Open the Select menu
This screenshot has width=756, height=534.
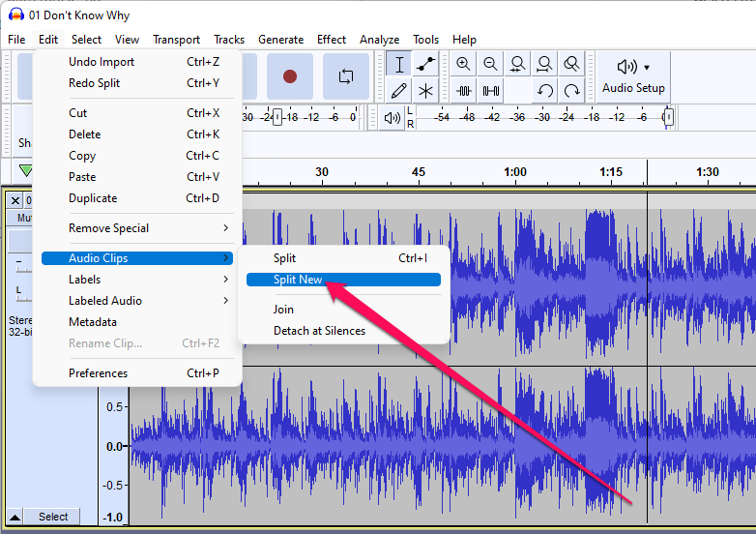[86, 40]
